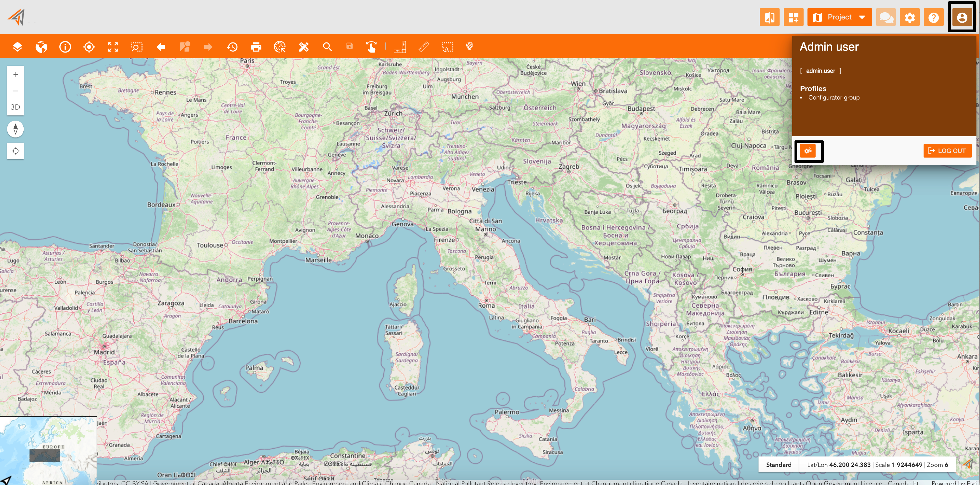This screenshot has height=485, width=980.
Task: Click the Standard label in the status bar
Action: (x=778, y=465)
